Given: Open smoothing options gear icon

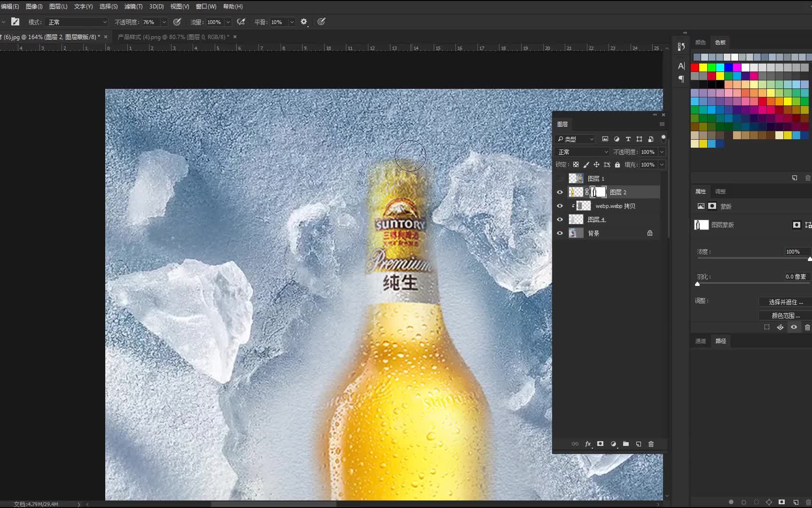Looking at the screenshot, I should tap(304, 22).
